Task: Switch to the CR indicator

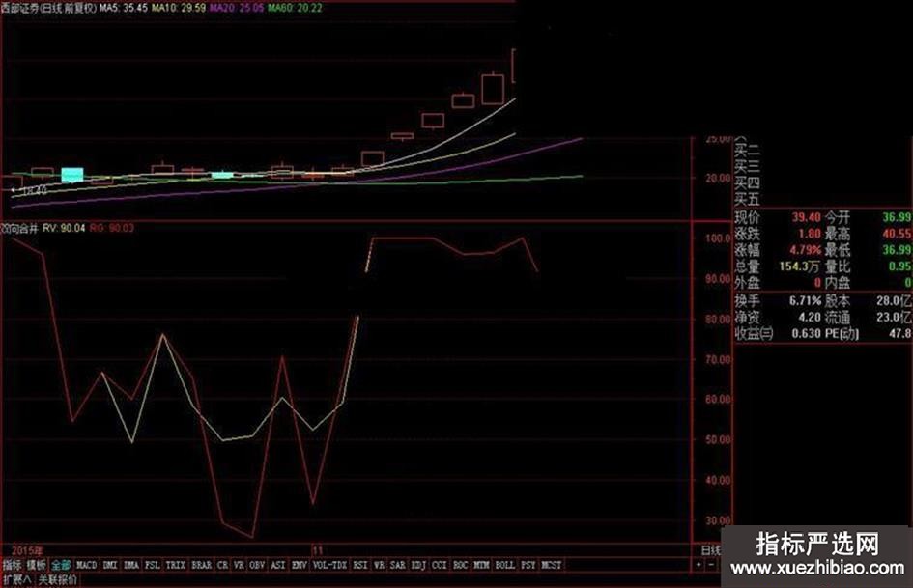Action: [223, 565]
